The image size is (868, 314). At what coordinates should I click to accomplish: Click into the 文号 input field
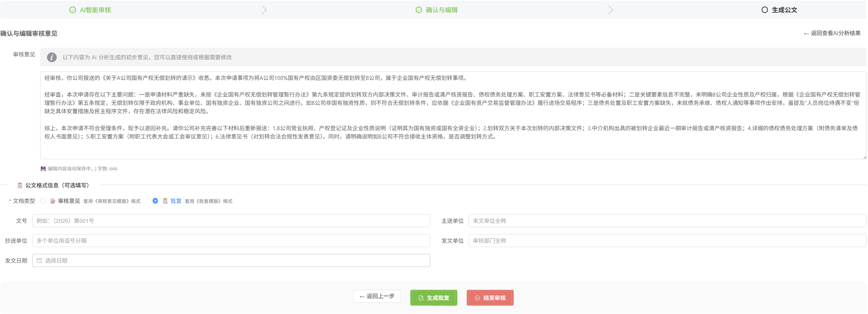tap(231, 221)
